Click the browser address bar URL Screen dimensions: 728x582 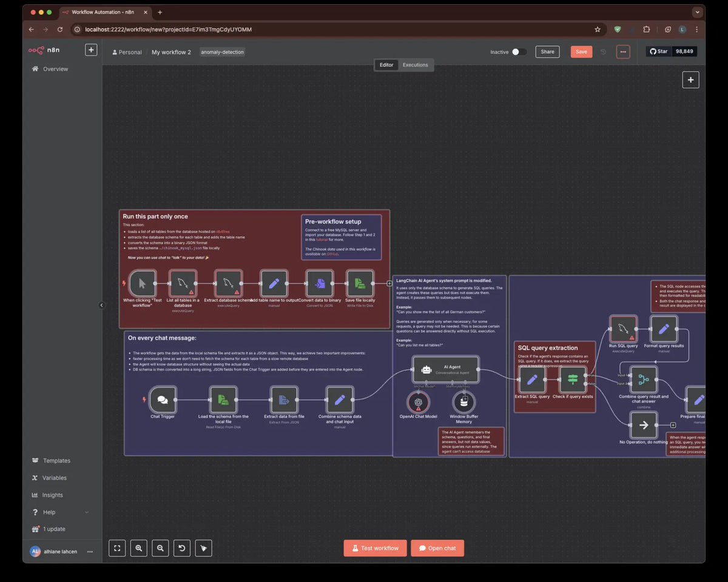tap(169, 29)
